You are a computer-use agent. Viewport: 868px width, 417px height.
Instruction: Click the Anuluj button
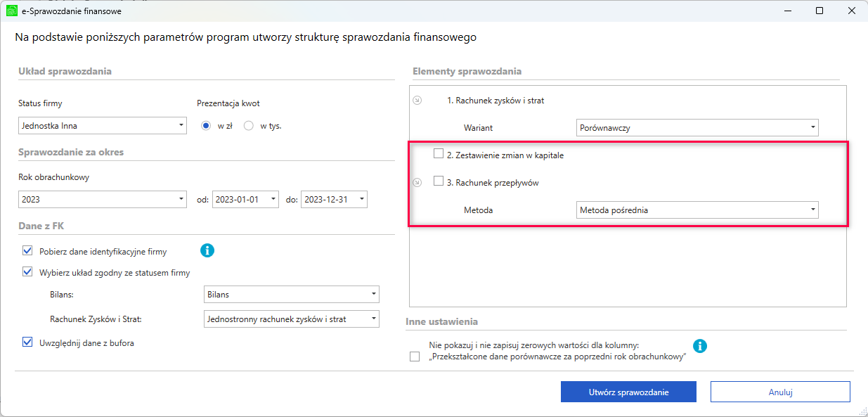[780, 392]
